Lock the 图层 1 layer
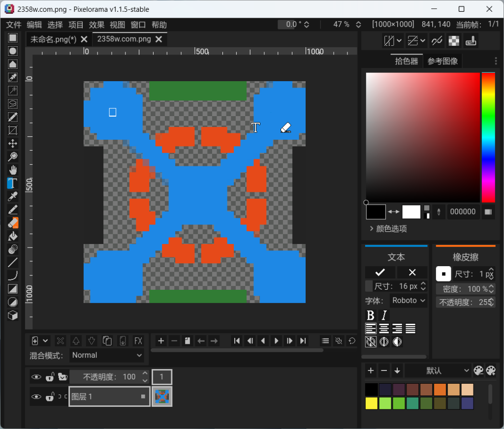504x429 pixels. tap(50, 397)
